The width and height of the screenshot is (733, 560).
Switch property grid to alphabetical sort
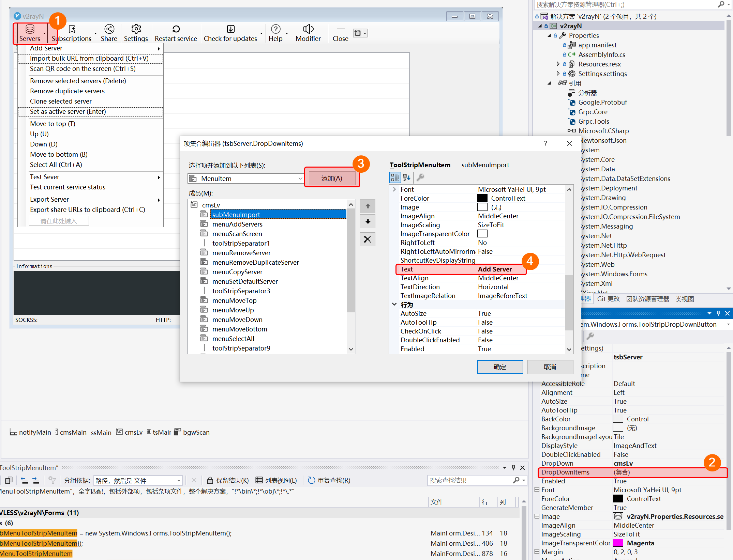(406, 177)
